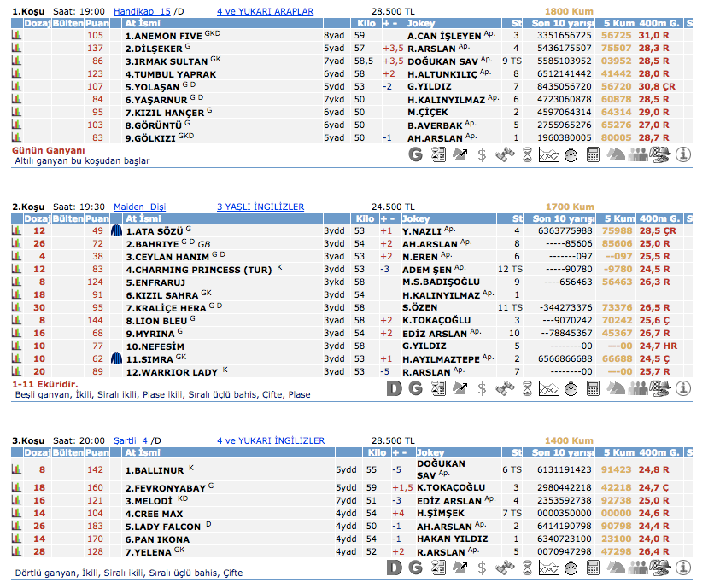The image size is (720, 588).
Task: Open the calculator icon for race 2
Action: (594, 388)
